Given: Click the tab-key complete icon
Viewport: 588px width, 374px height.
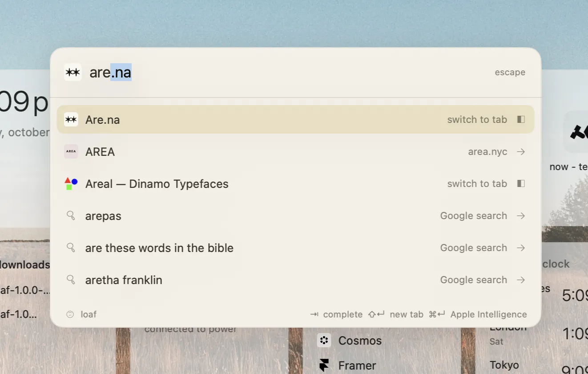Looking at the screenshot, I should 314,314.
